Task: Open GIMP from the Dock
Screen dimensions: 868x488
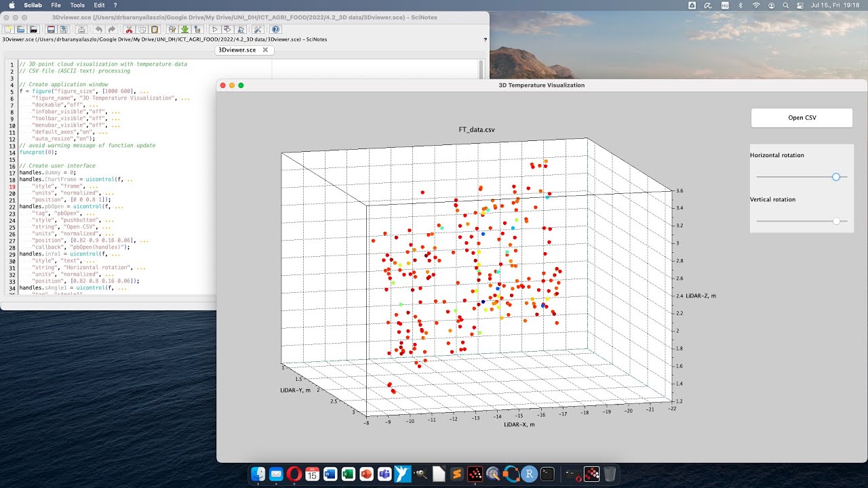Action: tap(420, 474)
